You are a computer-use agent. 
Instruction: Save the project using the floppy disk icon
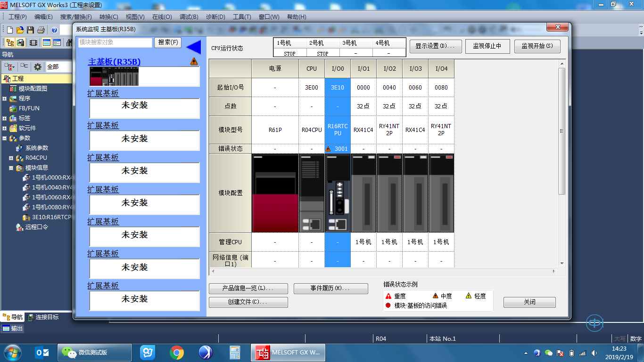(31, 30)
